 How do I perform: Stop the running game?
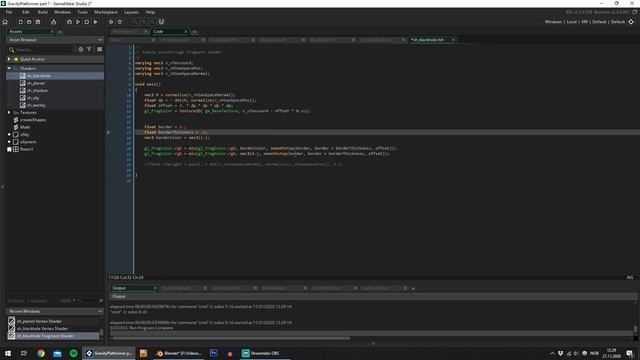(87, 22)
